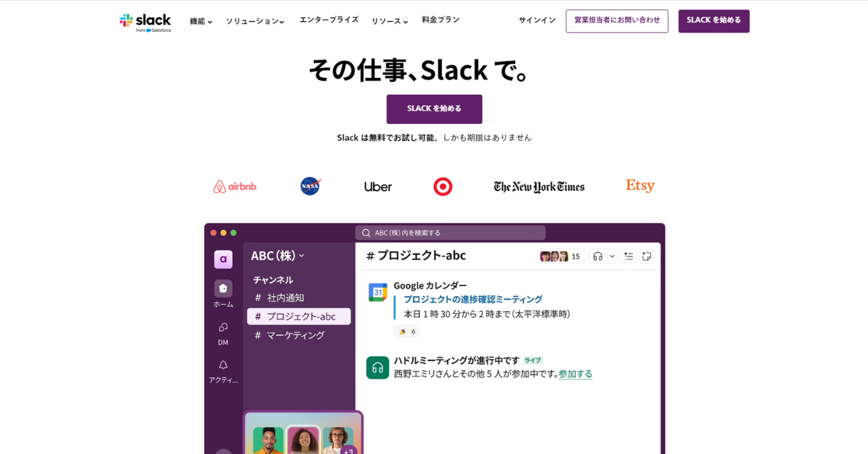This screenshot has height=454, width=868.
Task: Click the 営業担当者にお問い合わせ button
Action: [616, 20]
